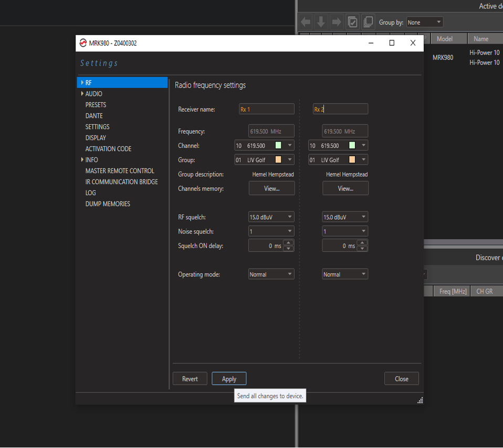This screenshot has width=503, height=448.
Task: Click the downward navigation arrow icon
Action: [x=321, y=22]
